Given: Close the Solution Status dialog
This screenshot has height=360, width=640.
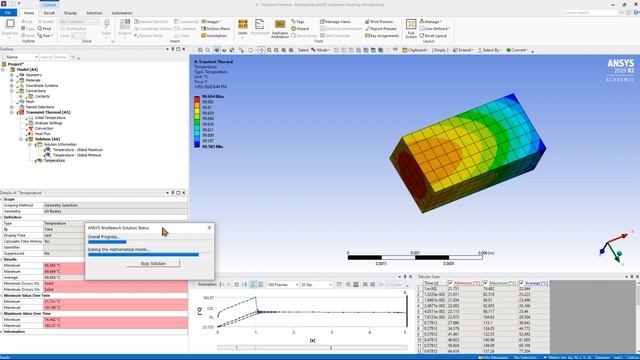Looking at the screenshot, I should 209,227.
